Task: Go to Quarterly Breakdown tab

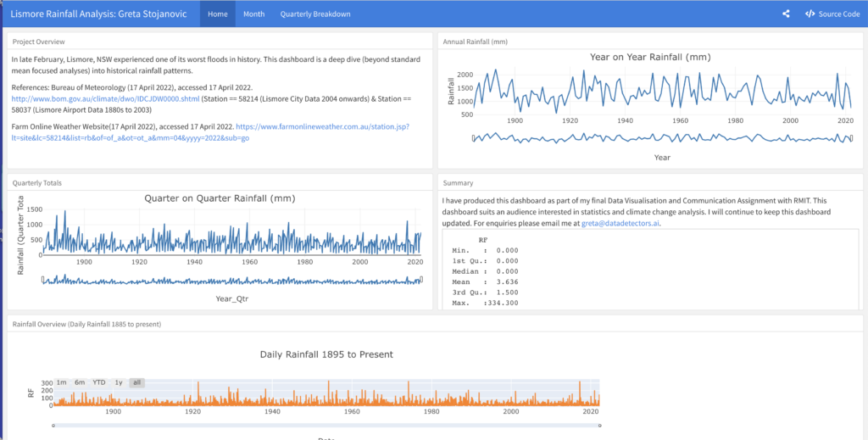Action: [314, 14]
